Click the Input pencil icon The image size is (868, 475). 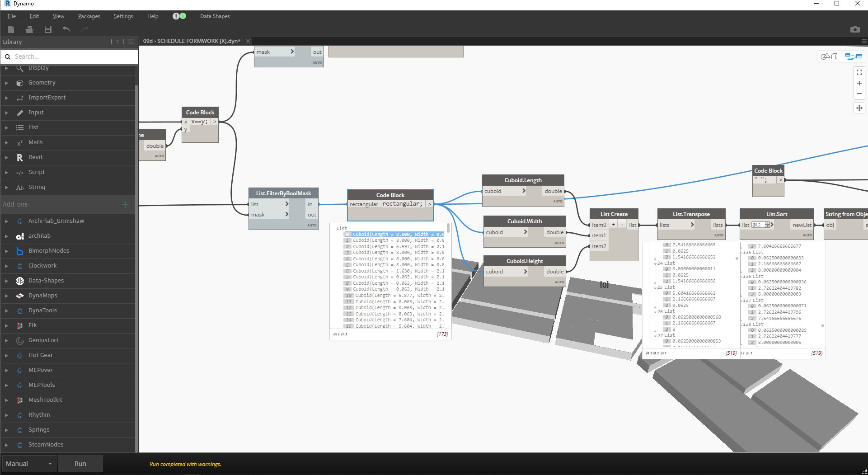pos(20,113)
